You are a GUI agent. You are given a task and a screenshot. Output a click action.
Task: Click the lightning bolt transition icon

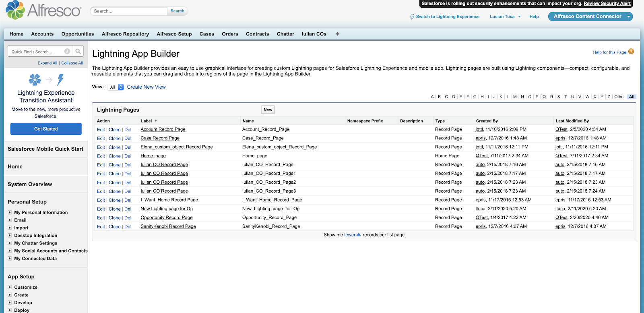[x=60, y=80]
